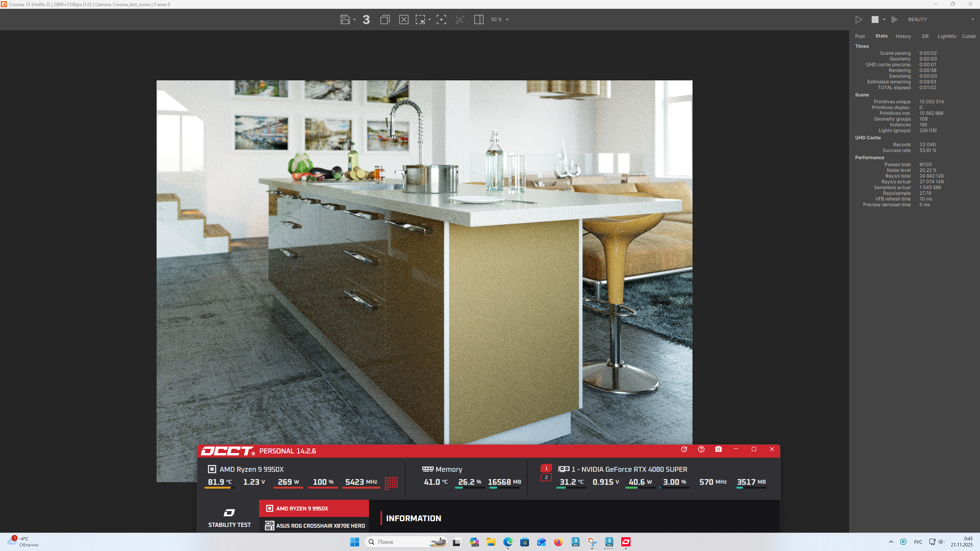The width and height of the screenshot is (980, 551).
Task: Select the render region tool icon
Action: pos(420,20)
